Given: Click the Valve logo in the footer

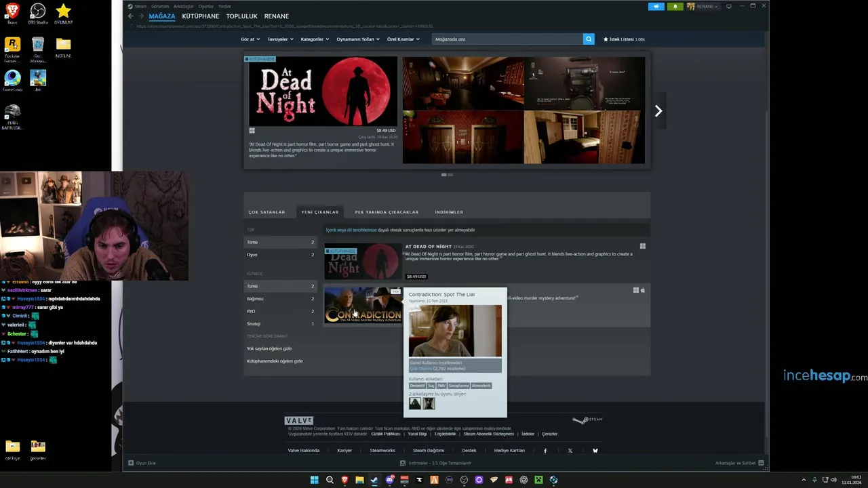Looking at the screenshot, I should tap(299, 420).
